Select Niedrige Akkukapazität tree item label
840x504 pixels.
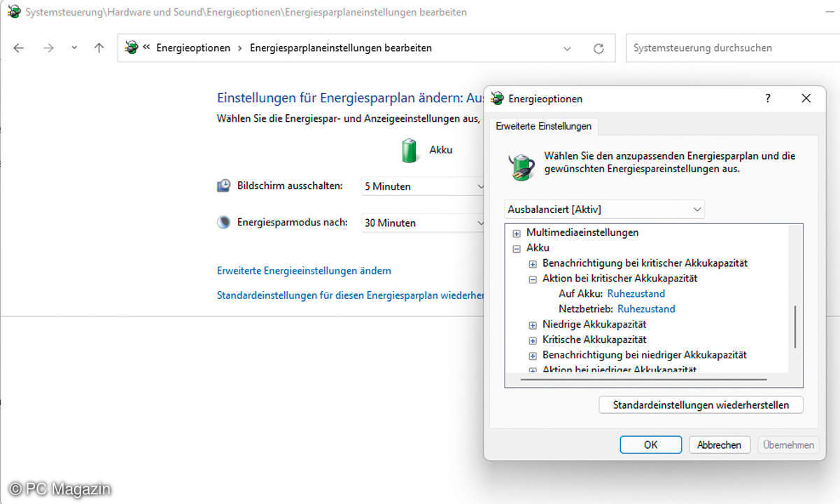tap(594, 324)
